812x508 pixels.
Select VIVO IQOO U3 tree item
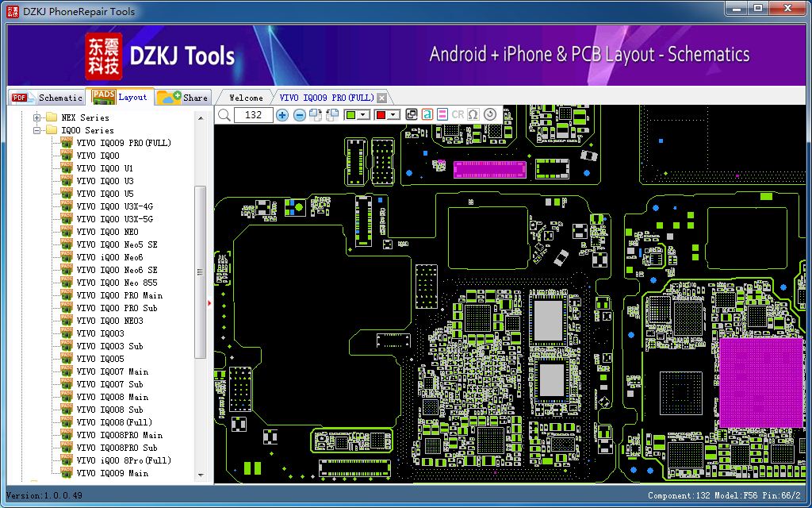[x=105, y=181]
